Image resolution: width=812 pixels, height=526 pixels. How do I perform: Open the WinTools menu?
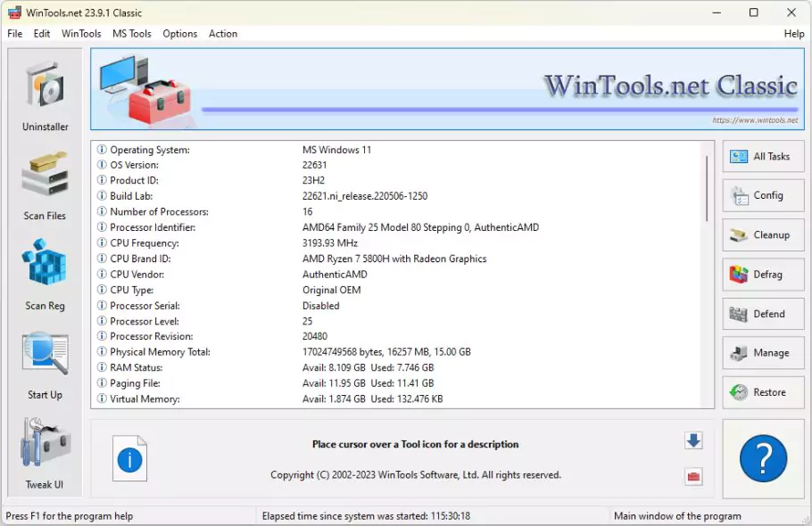pos(80,34)
